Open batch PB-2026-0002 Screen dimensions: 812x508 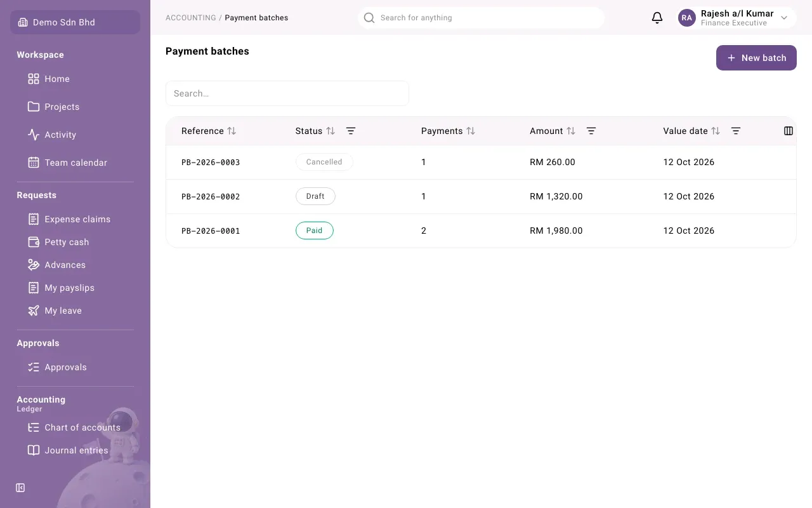click(x=211, y=196)
